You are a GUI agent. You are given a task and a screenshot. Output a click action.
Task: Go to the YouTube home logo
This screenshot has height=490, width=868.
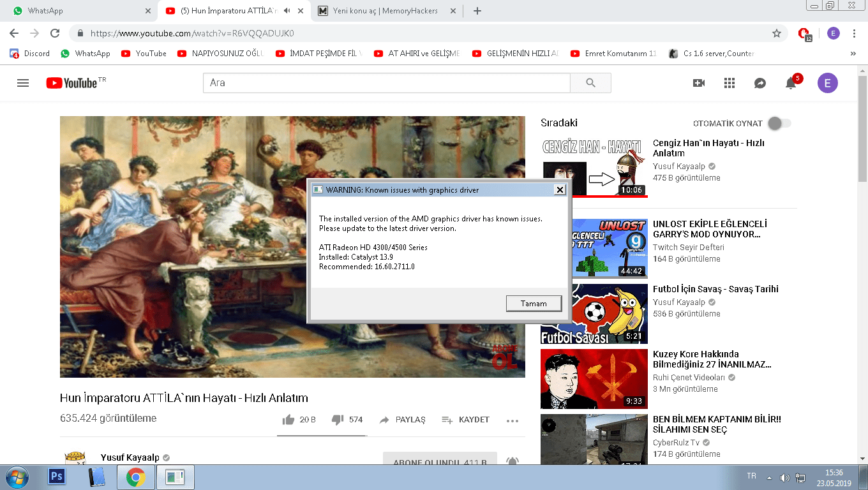click(71, 83)
